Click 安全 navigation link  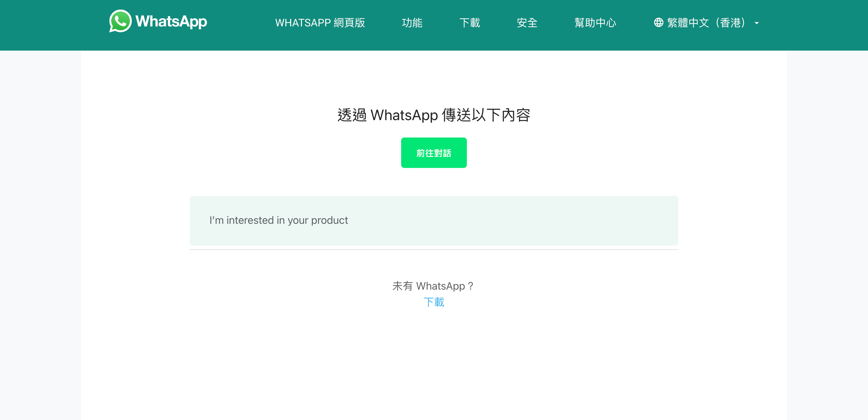tap(526, 22)
